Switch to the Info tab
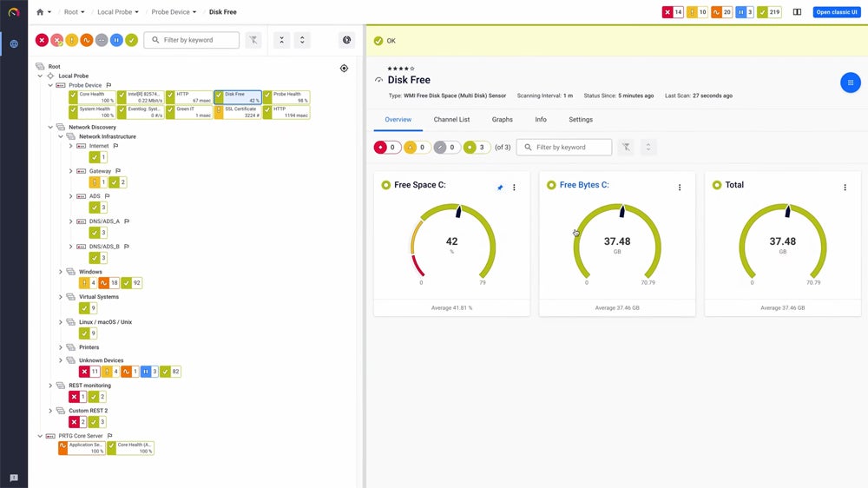 click(541, 120)
